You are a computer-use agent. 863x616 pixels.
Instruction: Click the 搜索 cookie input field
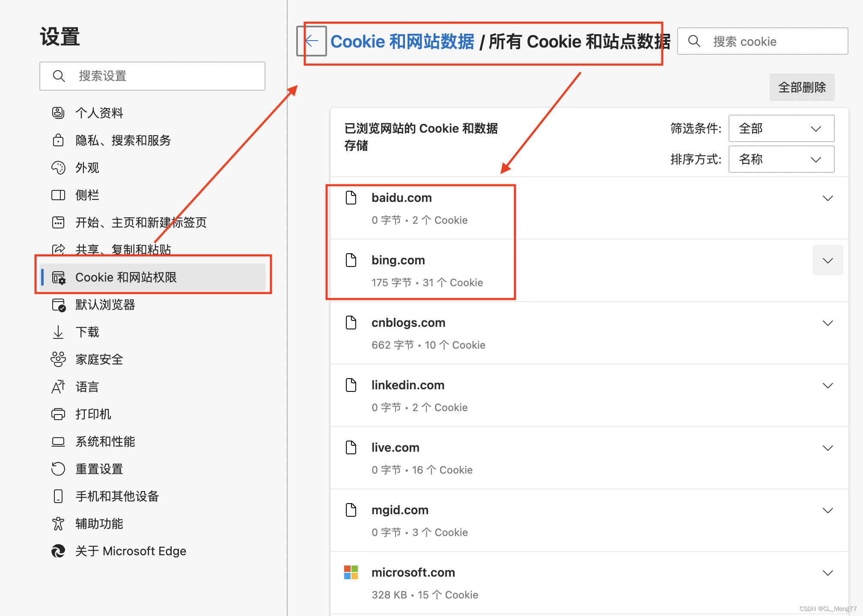(762, 41)
